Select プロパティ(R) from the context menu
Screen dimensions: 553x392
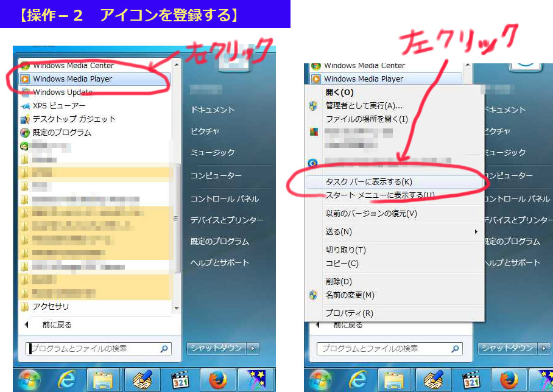(x=349, y=313)
